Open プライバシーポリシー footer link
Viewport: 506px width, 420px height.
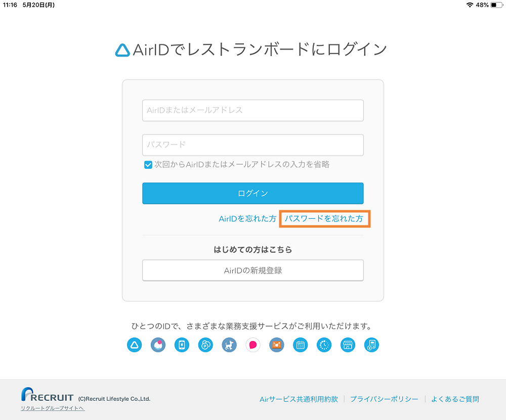pyautogui.click(x=384, y=399)
